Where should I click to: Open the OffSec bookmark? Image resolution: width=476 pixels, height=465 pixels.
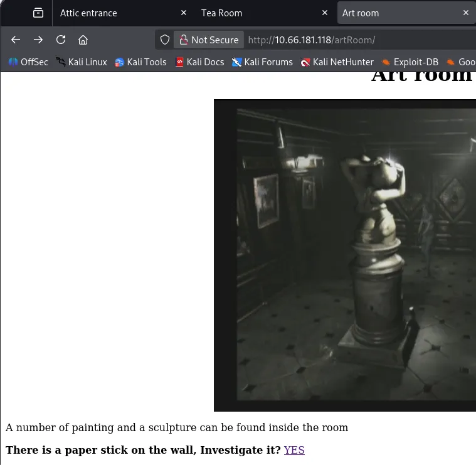pos(28,62)
